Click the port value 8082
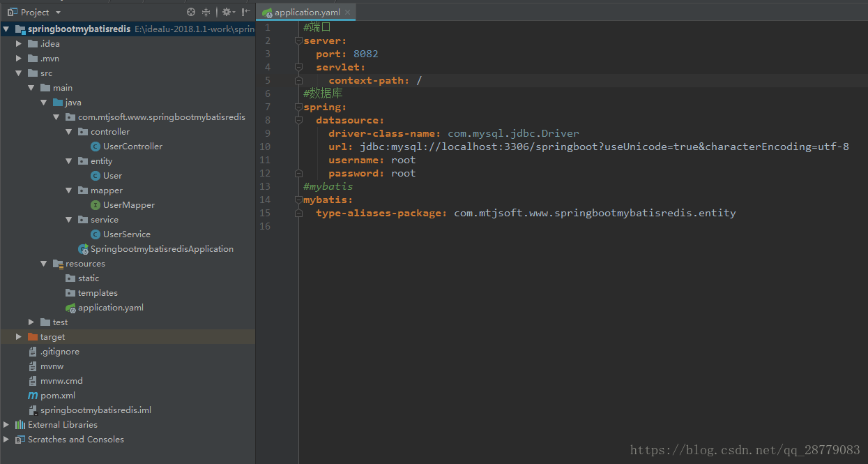868x464 pixels. pos(366,54)
